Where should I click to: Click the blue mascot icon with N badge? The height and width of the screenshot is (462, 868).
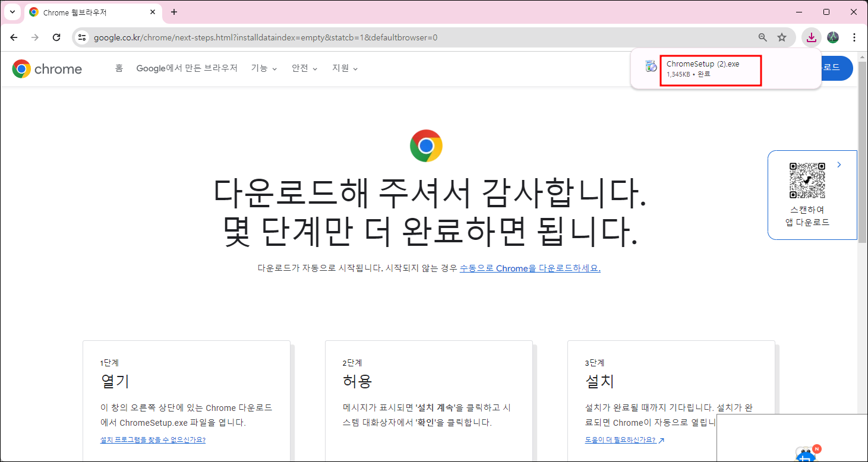pyautogui.click(x=806, y=454)
